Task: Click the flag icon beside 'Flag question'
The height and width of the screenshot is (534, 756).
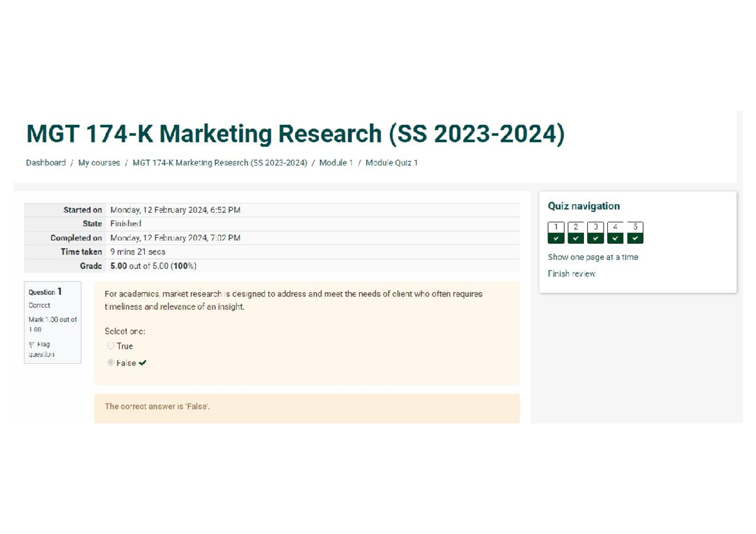Action: pyautogui.click(x=30, y=344)
